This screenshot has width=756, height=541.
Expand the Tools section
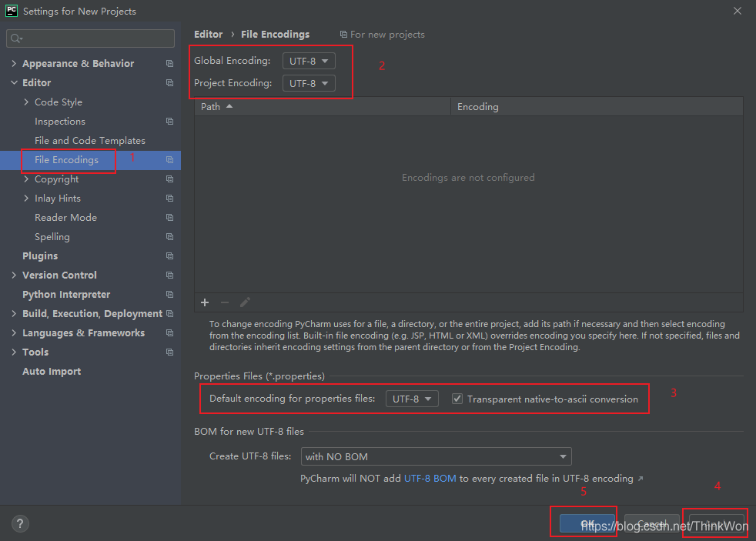pyautogui.click(x=14, y=352)
